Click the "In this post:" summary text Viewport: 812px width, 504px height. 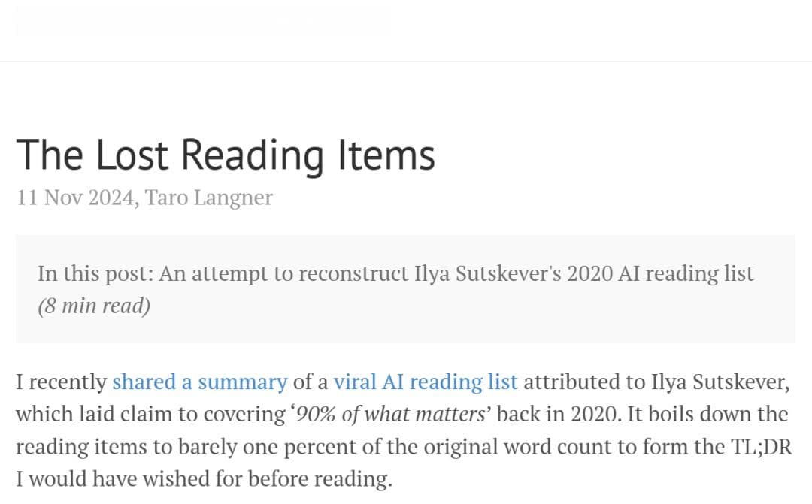[95, 273]
